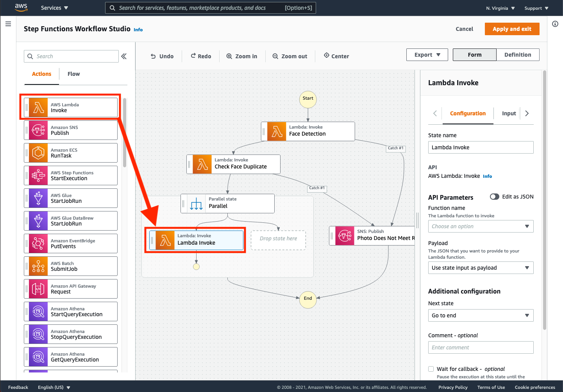Viewport: 563px width, 392px height.
Task: Undo the last change
Action: coord(162,56)
